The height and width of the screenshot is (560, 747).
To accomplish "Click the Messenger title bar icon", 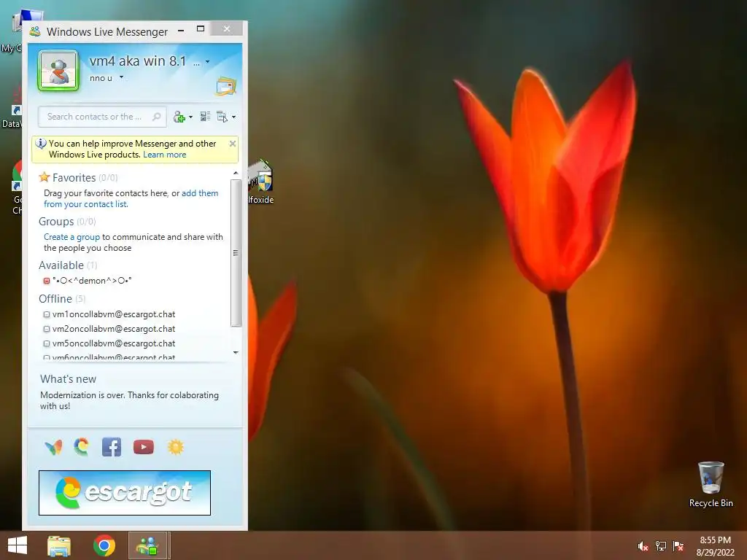I will pos(35,32).
